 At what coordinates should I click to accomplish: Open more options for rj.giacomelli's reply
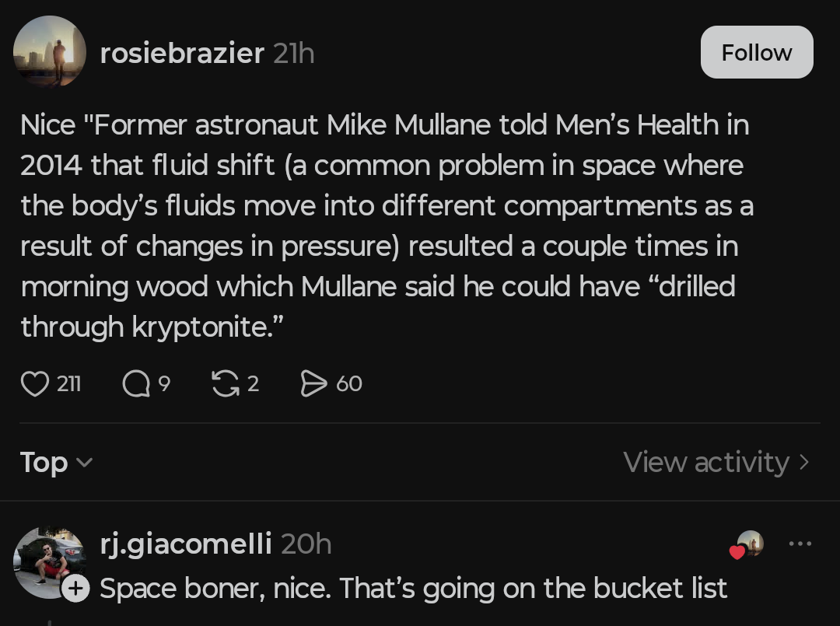click(800, 544)
